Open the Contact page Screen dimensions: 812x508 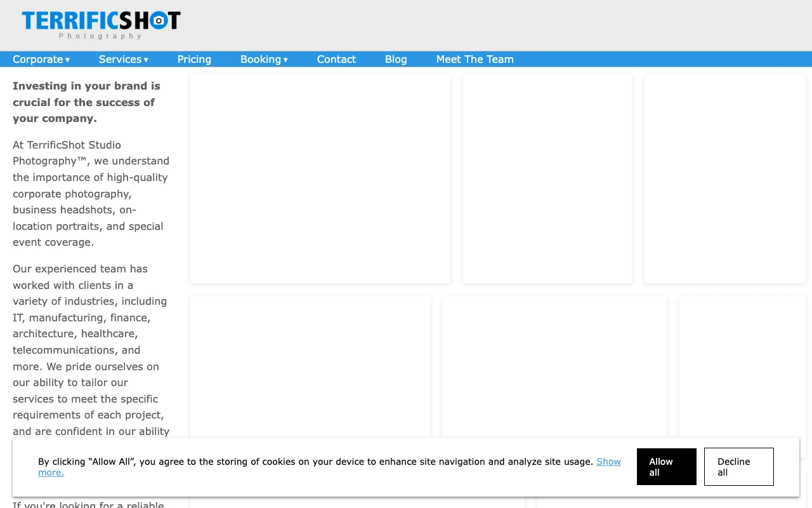pos(336,59)
